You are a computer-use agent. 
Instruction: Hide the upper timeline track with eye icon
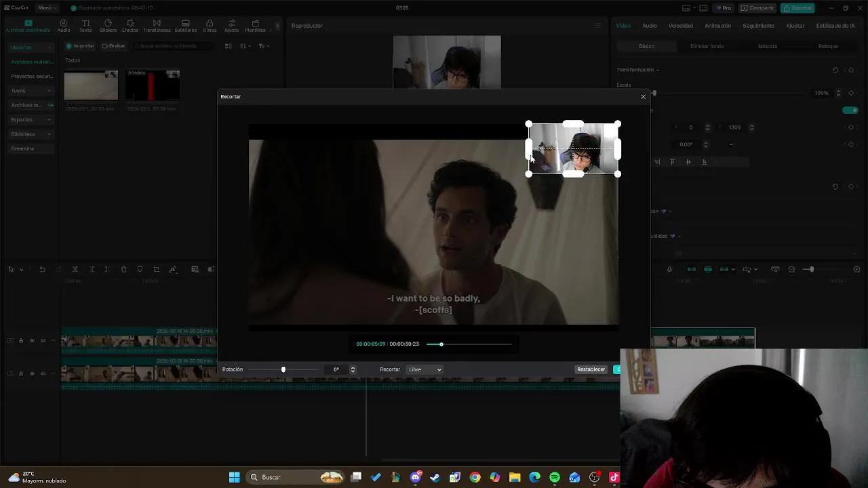[x=32, y=340]
